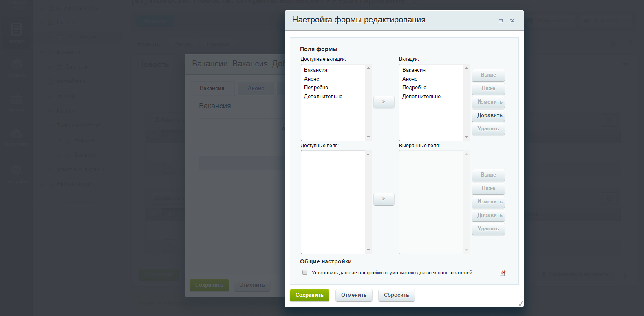The height and width of the screenshot is (316, 644).
Task: Choose Подробно in the Вкладки list
Action: pos(414,88)
